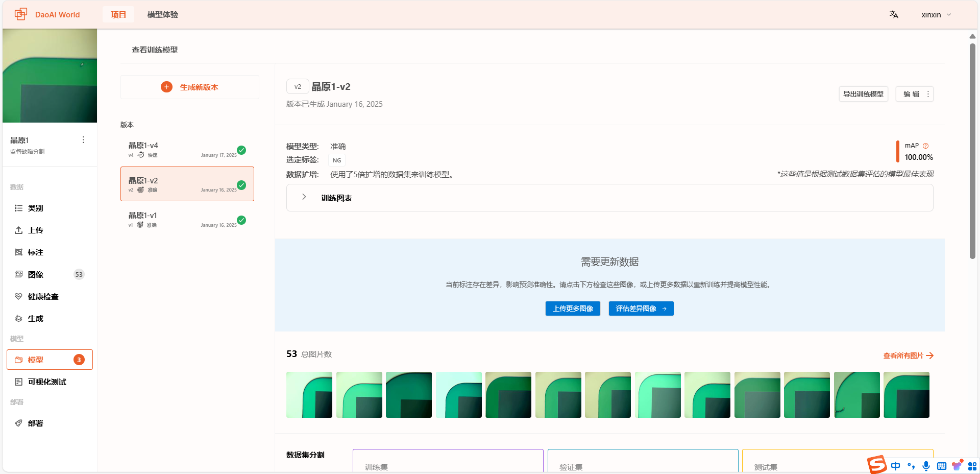Open the last thumbnail in the row
This screenshot has width=980, height=474.
click(906, 395)
